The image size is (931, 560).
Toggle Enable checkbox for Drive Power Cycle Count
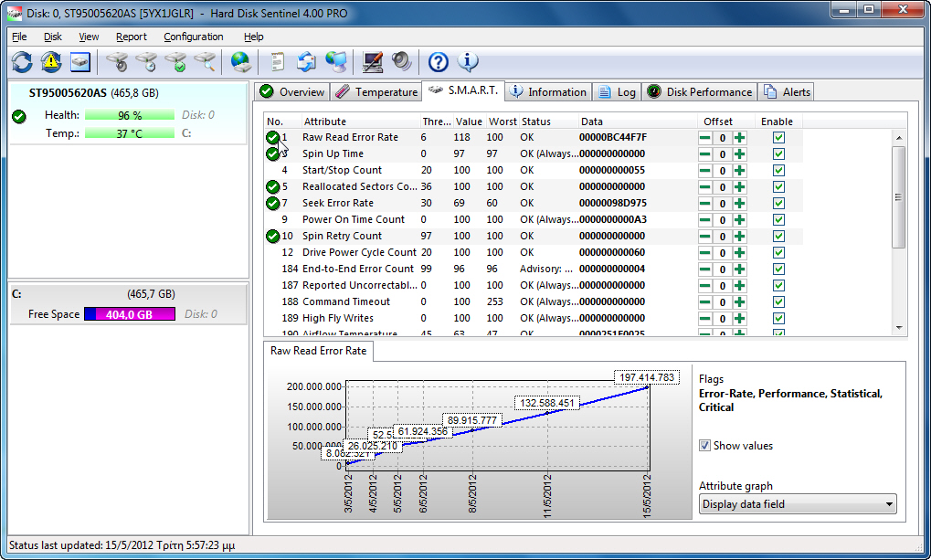click(x=778, y=252)
